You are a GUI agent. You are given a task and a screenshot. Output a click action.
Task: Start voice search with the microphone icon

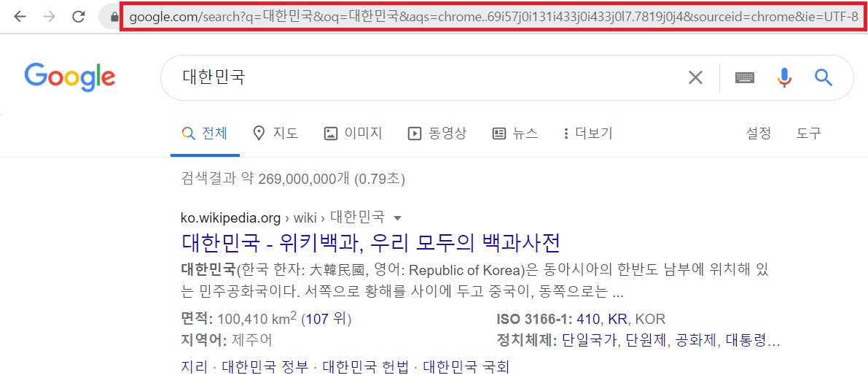click(784, 77)
